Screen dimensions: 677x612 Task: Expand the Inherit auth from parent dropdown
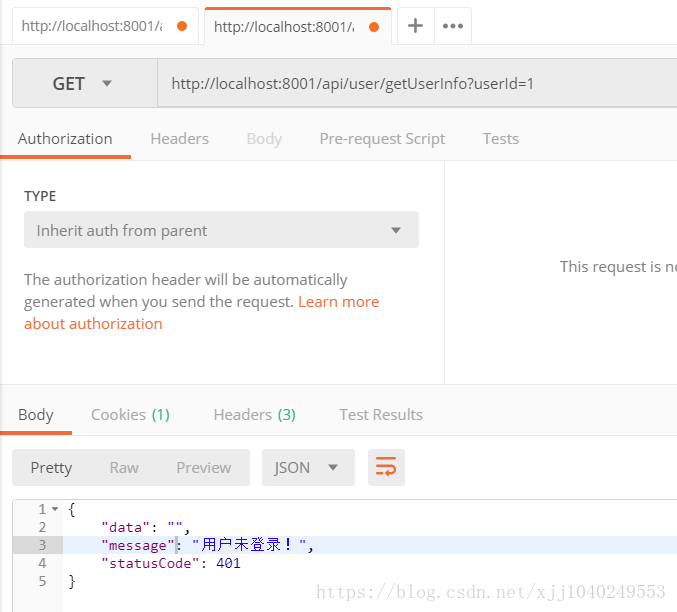pyautogui.click(x=221, y=230)
